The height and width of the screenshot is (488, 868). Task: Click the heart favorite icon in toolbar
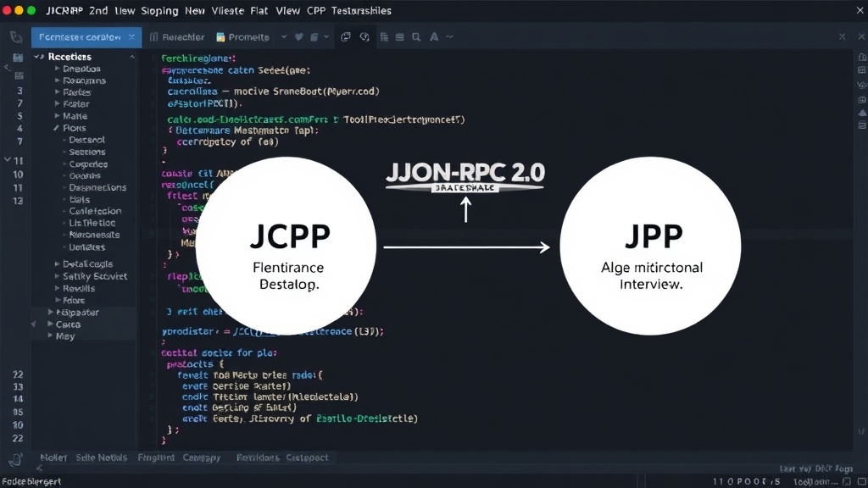click(299, 37)
